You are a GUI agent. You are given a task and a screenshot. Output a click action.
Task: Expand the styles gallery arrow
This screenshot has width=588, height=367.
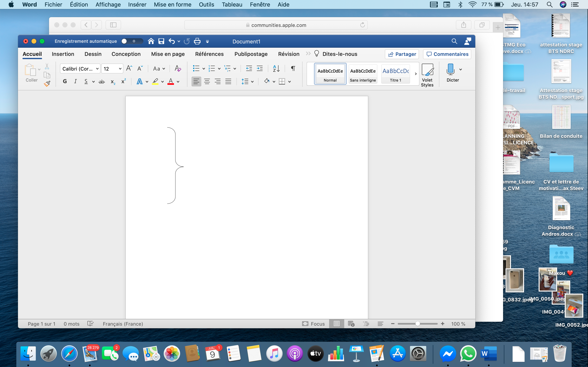(x=416, y=74)
